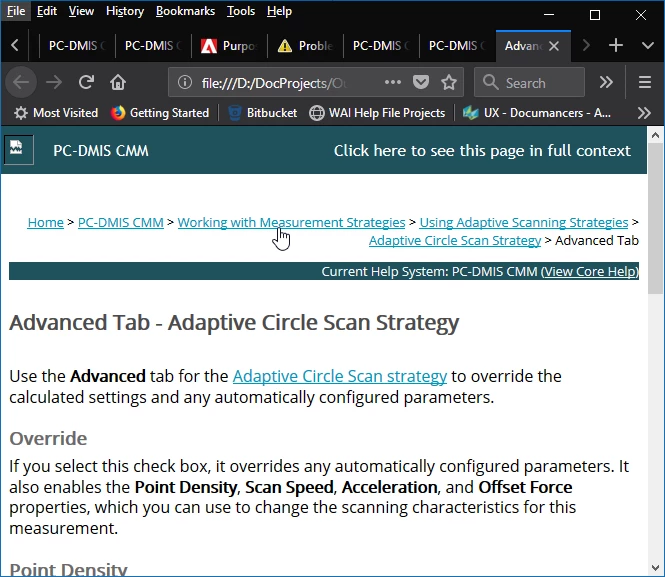Image resolution: width=665 pixels, height=577 pixels.
Task: Open the View menu
Action: coord(81,11)
